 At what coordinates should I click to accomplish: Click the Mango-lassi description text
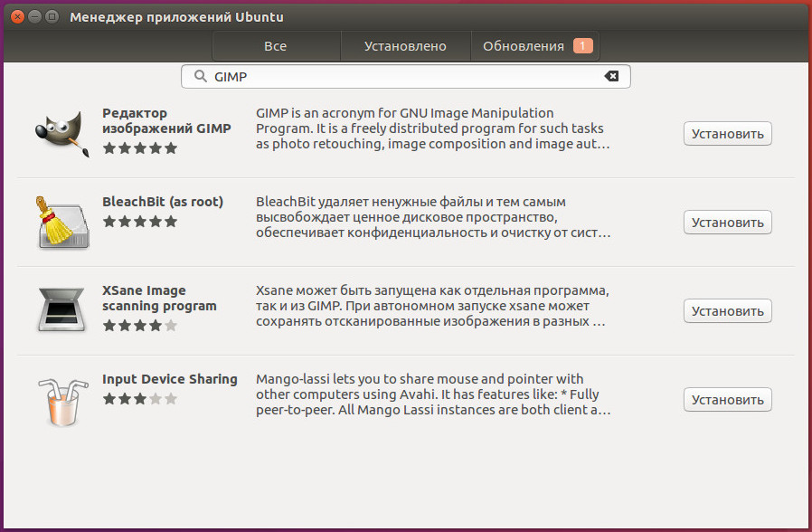click(433, 394)
